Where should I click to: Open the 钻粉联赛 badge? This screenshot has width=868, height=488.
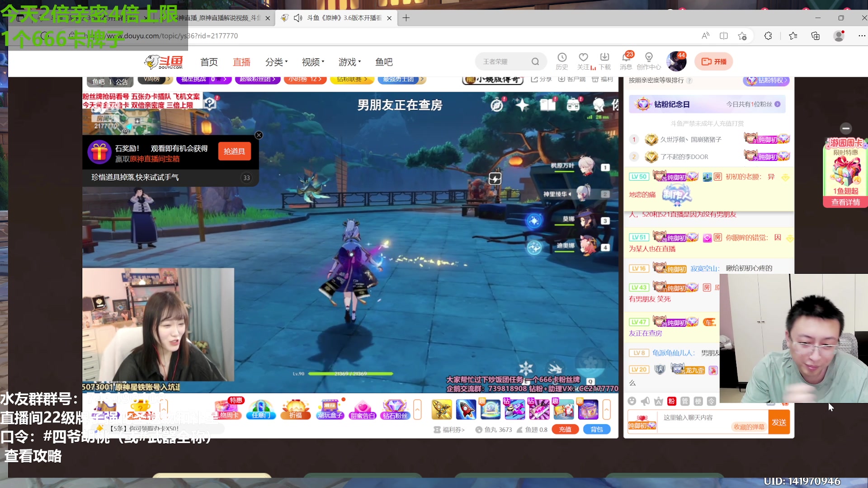[x=352, y=79]
